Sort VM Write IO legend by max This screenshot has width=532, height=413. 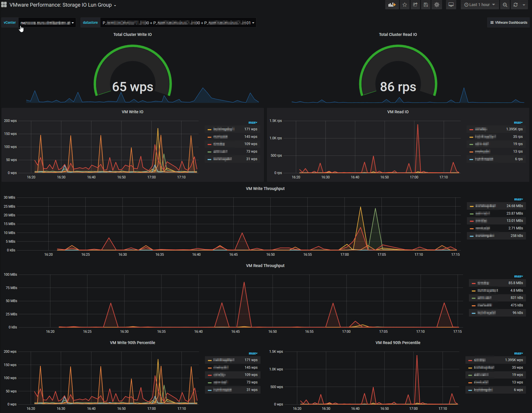(253, 123)
